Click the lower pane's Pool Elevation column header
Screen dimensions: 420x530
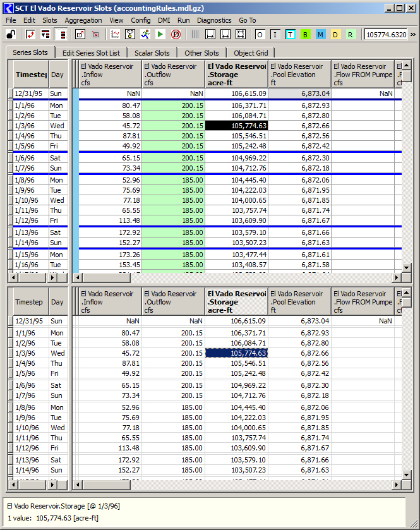300,302
